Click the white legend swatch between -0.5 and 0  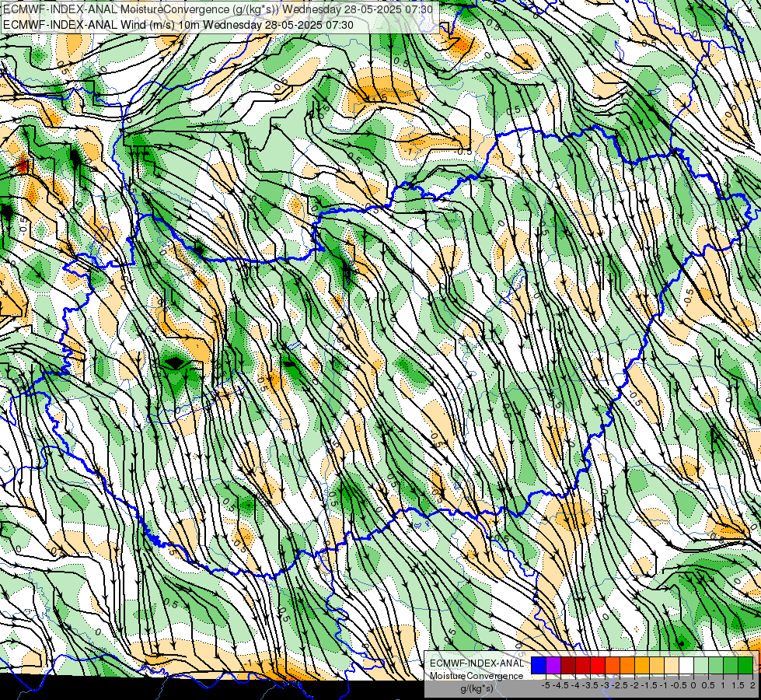pyautogui.click(x=686, y=665)
